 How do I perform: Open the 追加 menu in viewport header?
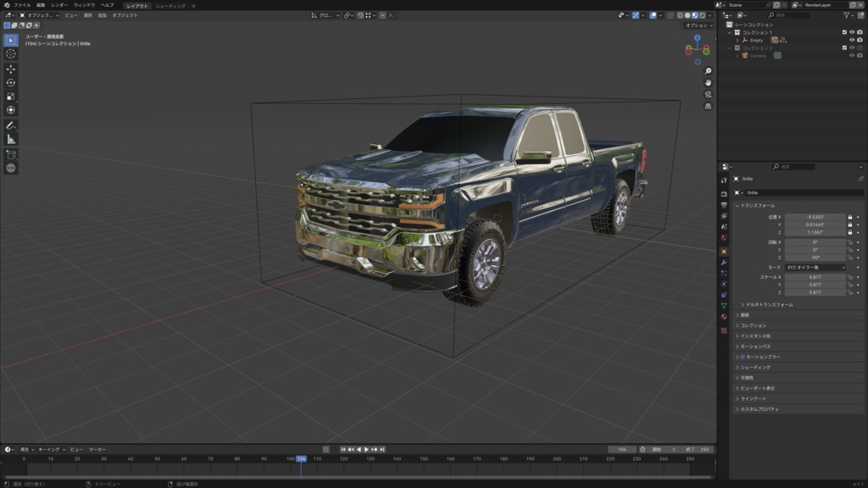click(x=103, y=15)
